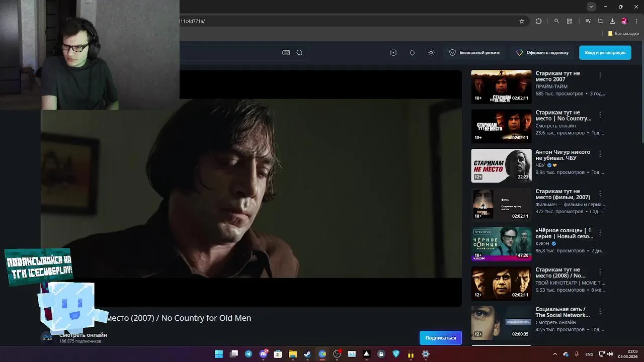Open the browser profile avatar
The width and height of the screenshot is (644, 362).
pos(624,21)
